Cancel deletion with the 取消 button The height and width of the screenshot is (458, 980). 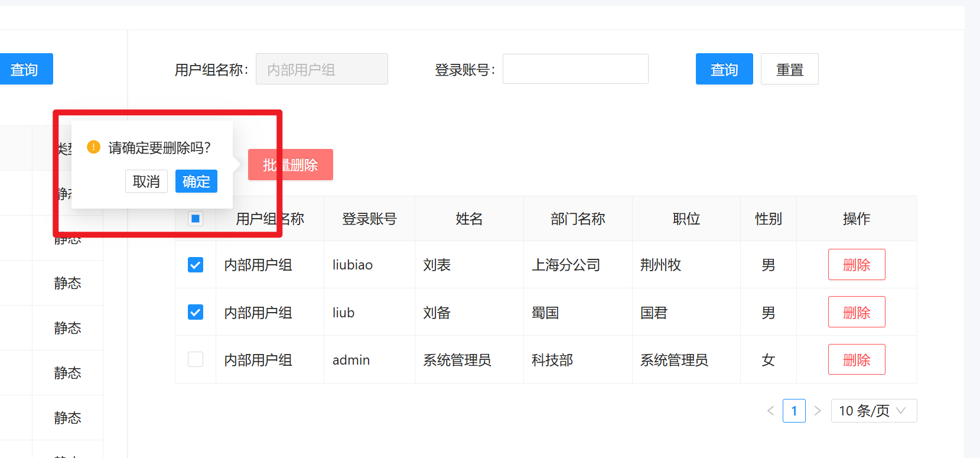[146, 181]
